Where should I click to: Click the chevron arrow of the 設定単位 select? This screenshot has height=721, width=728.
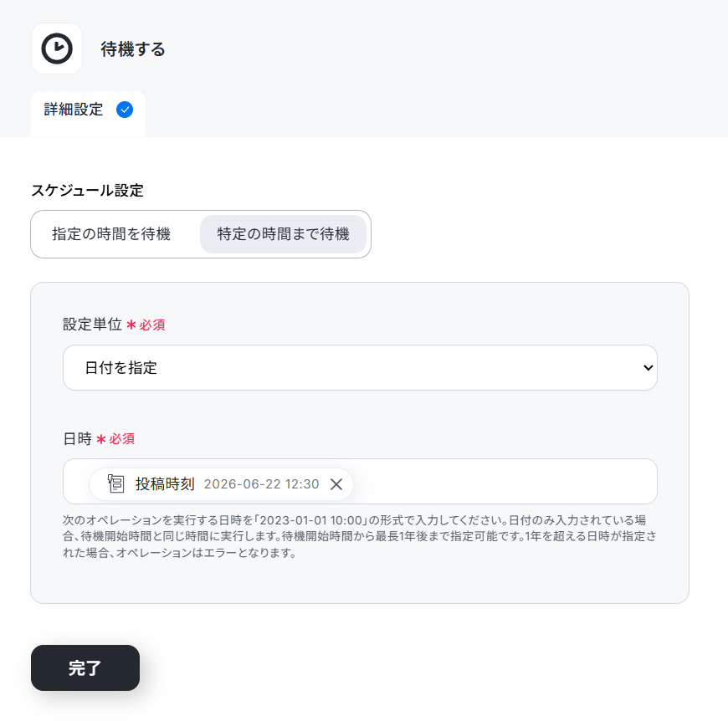pyautogui.click(x=649, y=367)
